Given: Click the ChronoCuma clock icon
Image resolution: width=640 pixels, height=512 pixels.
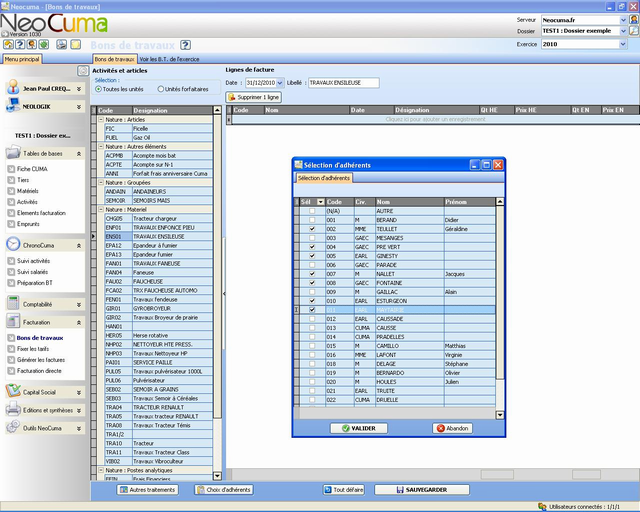Looking at the screenshot, I should pyautogui.click(x=13, y=245).
